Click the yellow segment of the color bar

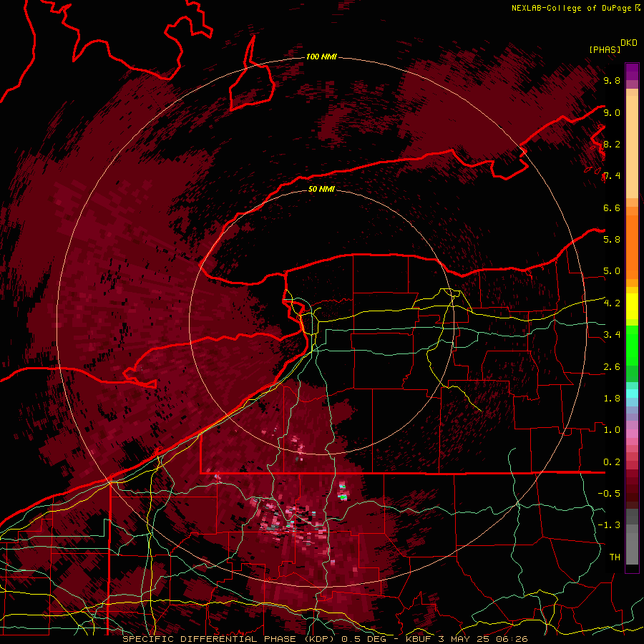632,306
